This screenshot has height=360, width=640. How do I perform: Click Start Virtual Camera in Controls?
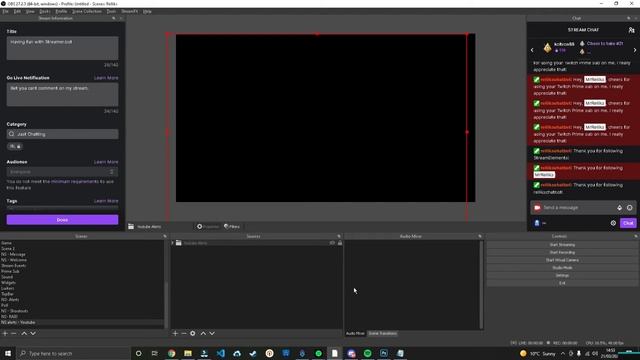pyautogui.click(x=562, y=260)
